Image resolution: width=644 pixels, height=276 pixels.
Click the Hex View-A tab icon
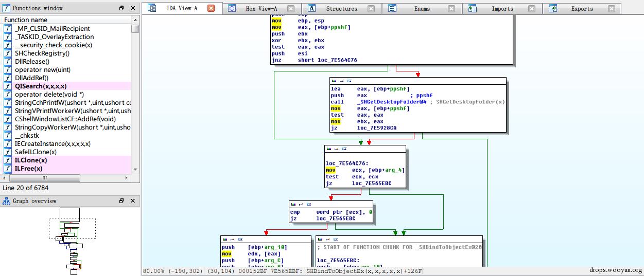(232, 8)
